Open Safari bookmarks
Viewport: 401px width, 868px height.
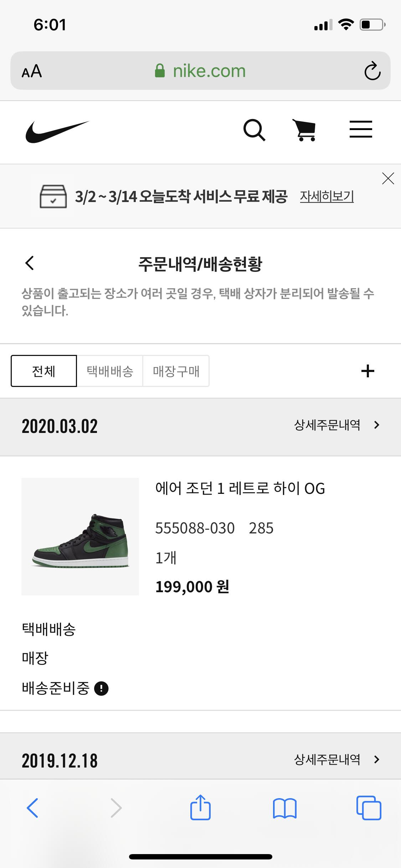coord(284,808)
